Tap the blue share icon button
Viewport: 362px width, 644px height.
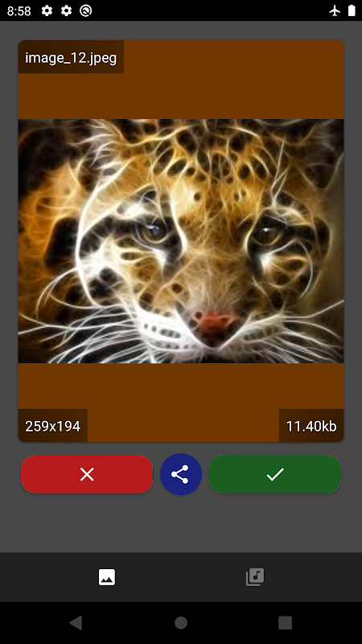pos(181,474)
